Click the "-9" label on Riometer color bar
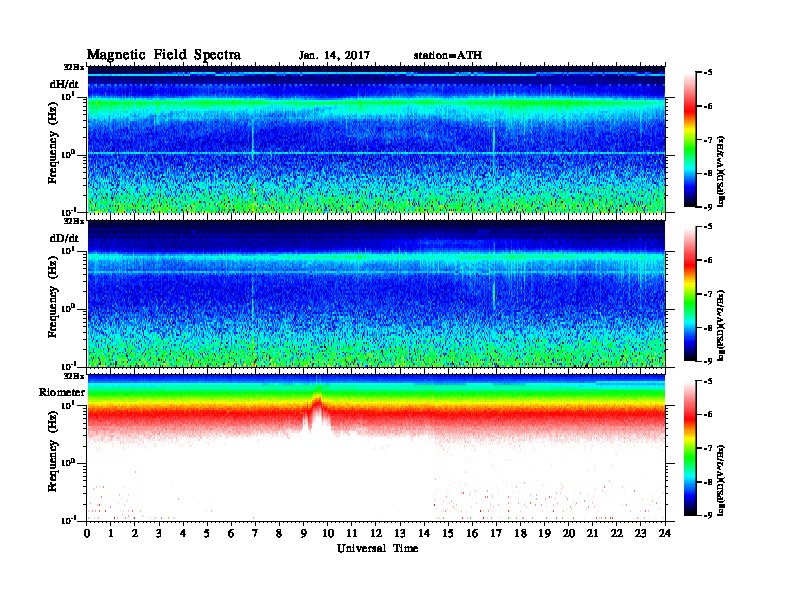This screenshot has height=612, width=792. 708,515
